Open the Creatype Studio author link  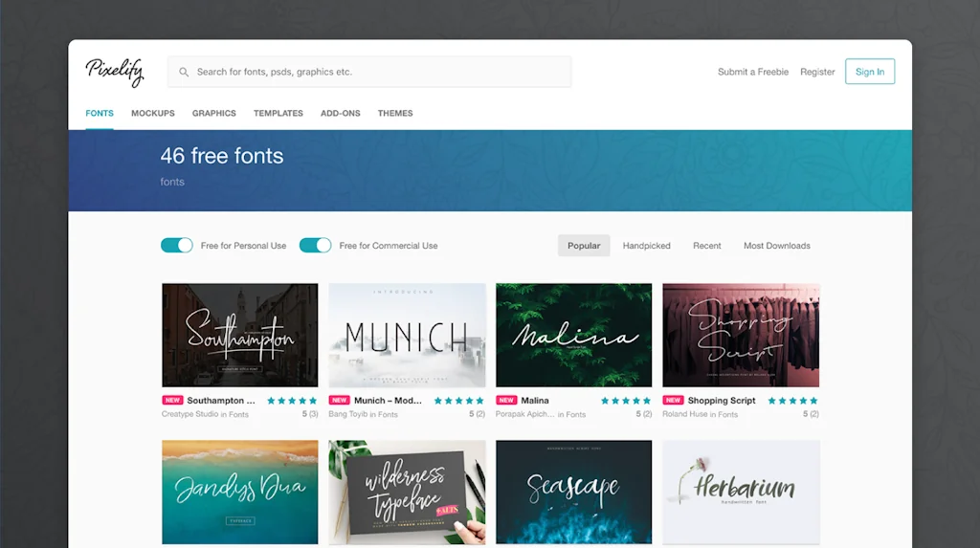tap(190, 414)
